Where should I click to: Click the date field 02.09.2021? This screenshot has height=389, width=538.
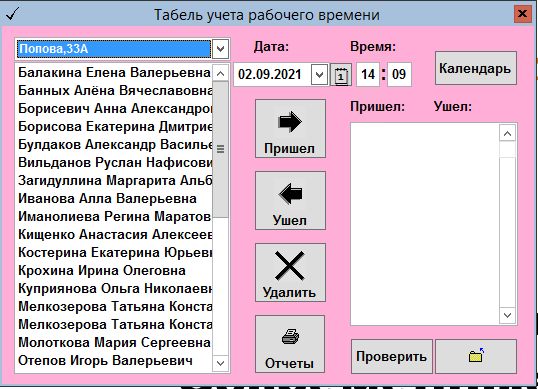272,74
